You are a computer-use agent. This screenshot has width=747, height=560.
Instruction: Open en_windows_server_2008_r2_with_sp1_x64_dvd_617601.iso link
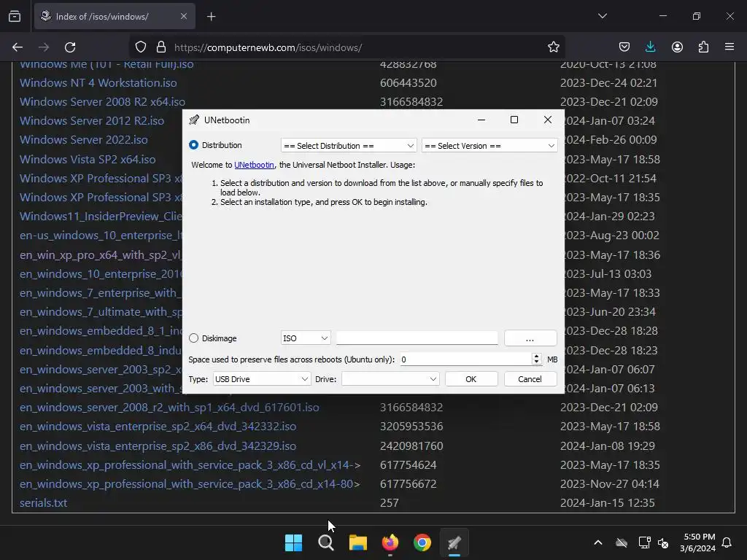(169, 408)
